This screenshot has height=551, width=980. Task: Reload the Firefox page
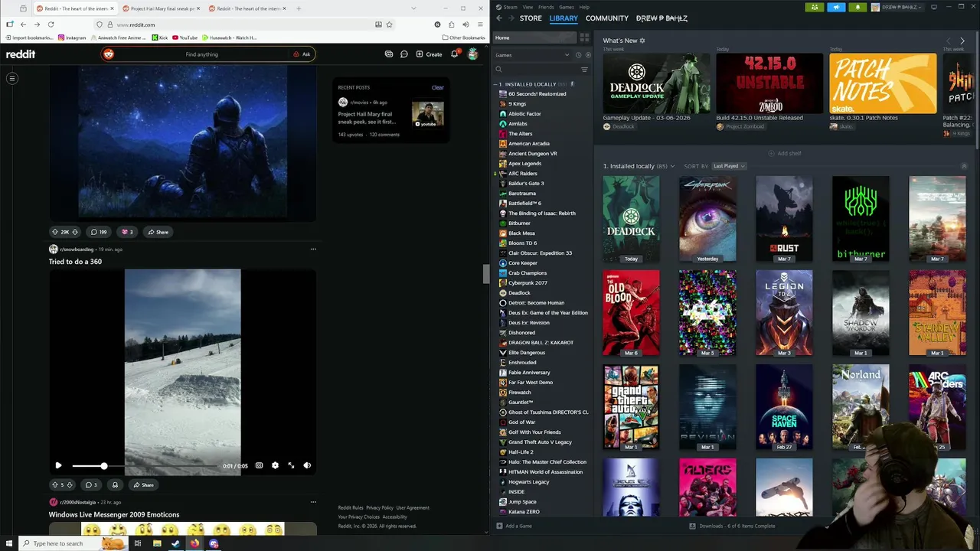point(51,24)
